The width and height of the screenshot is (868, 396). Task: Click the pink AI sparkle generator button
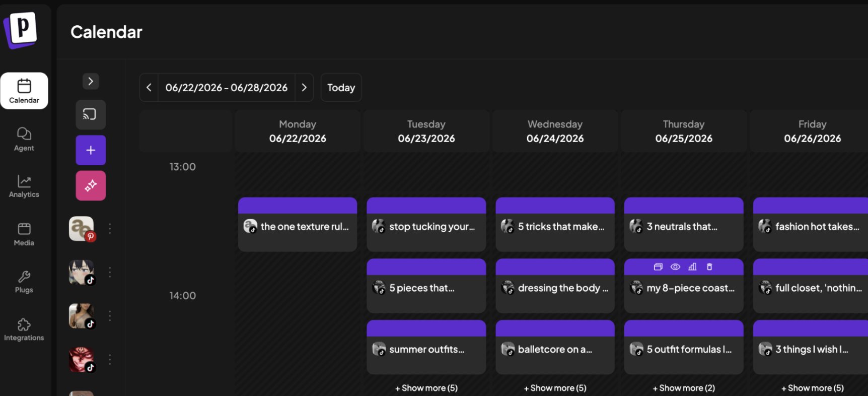tap(91, 185)
